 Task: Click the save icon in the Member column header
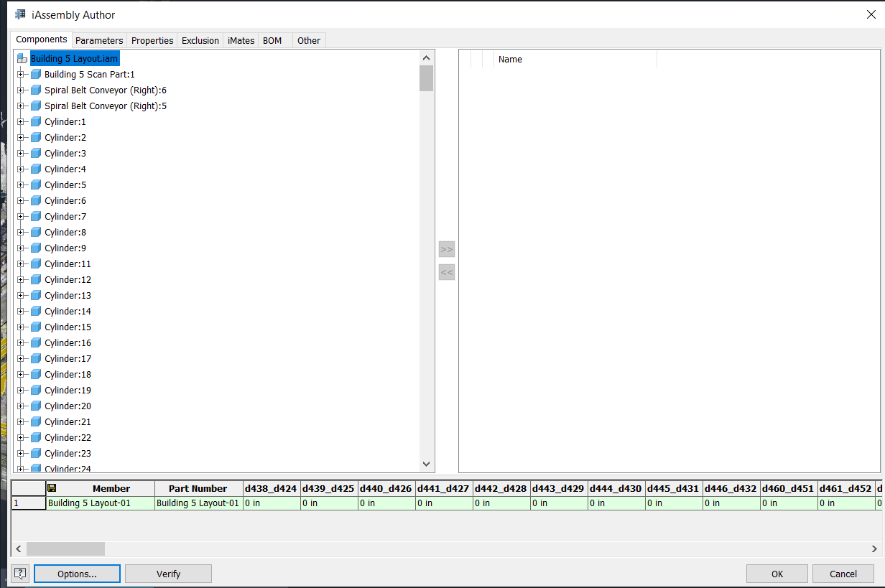(x=51, y=488)
